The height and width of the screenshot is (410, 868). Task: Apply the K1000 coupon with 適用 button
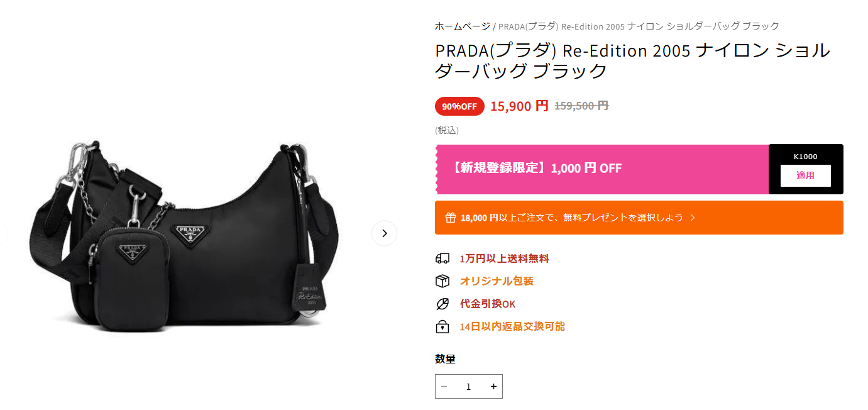[805, 175]
